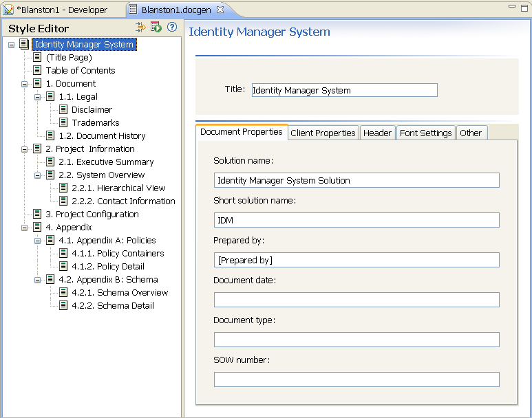The image size is (532, 418).
Task: Click the Project Configuration page icon
Action: (38, 214)
